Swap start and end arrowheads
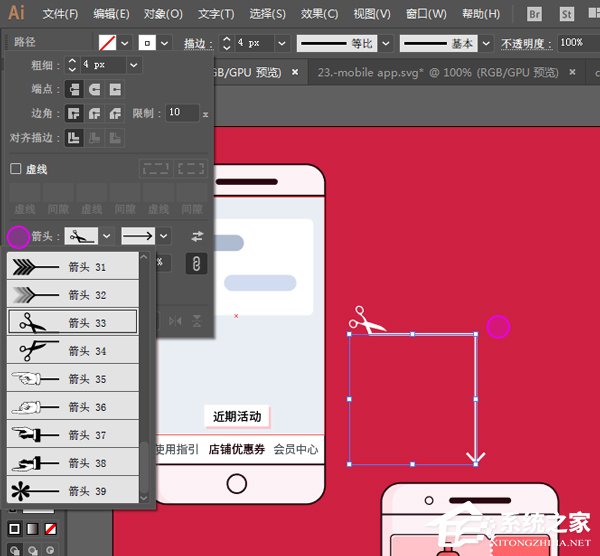The image size is (600, 556). pos(197,237)
